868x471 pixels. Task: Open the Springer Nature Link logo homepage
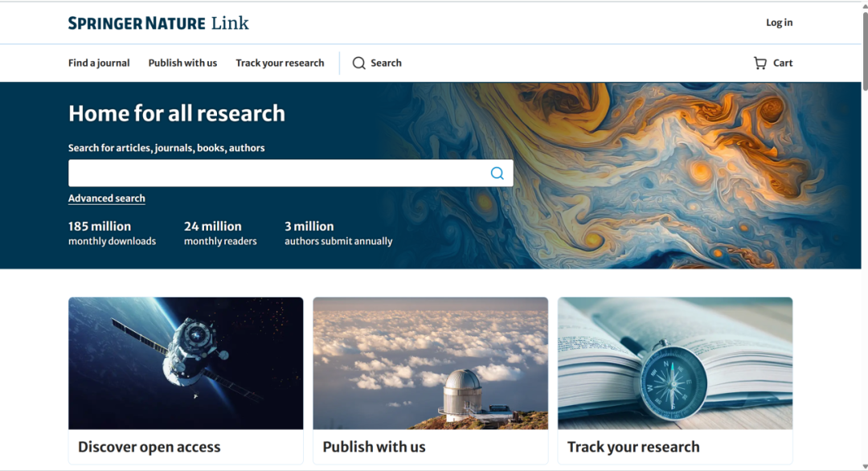(158, 23)
